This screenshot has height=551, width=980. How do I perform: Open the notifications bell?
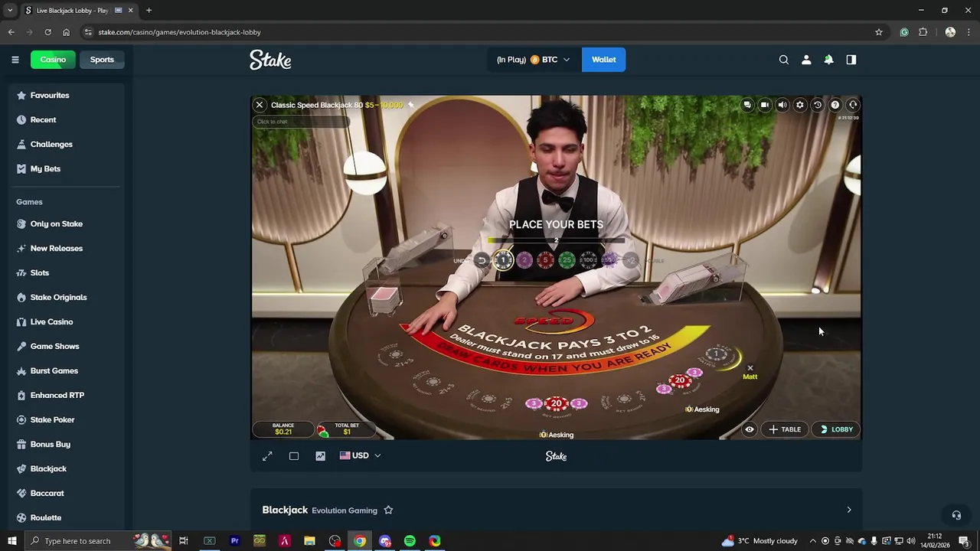(828, 60)
